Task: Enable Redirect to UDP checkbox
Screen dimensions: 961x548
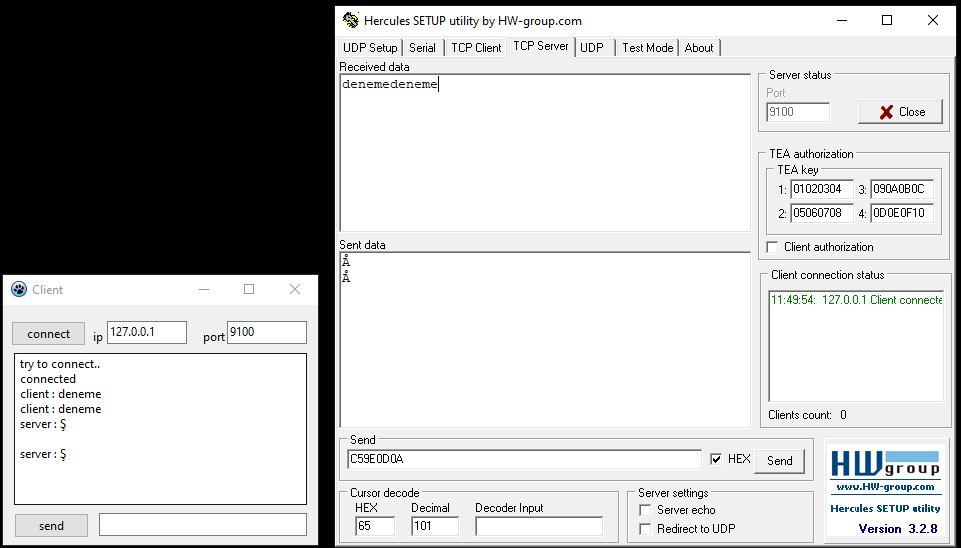Action: point(645,528)
